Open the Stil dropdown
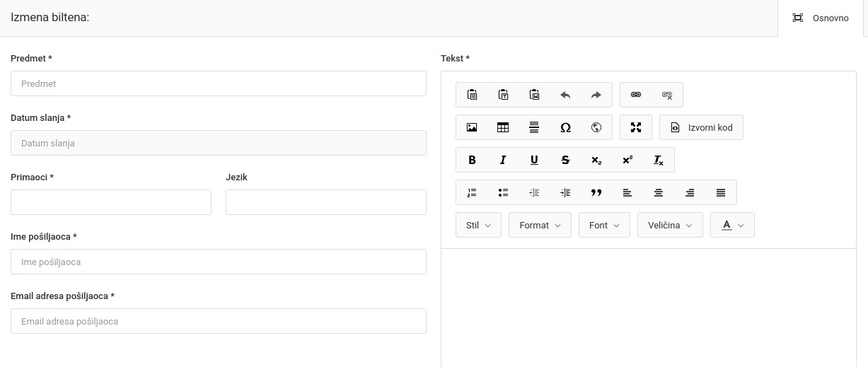Viewport: 868px width, 367px height. pos(478,225)
